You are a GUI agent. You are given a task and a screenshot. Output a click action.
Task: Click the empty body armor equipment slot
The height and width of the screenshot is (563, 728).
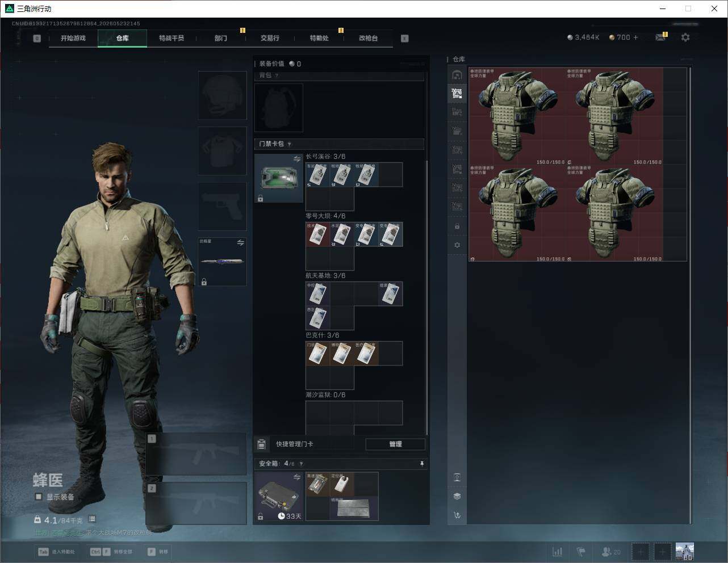(x=222, y=151)
